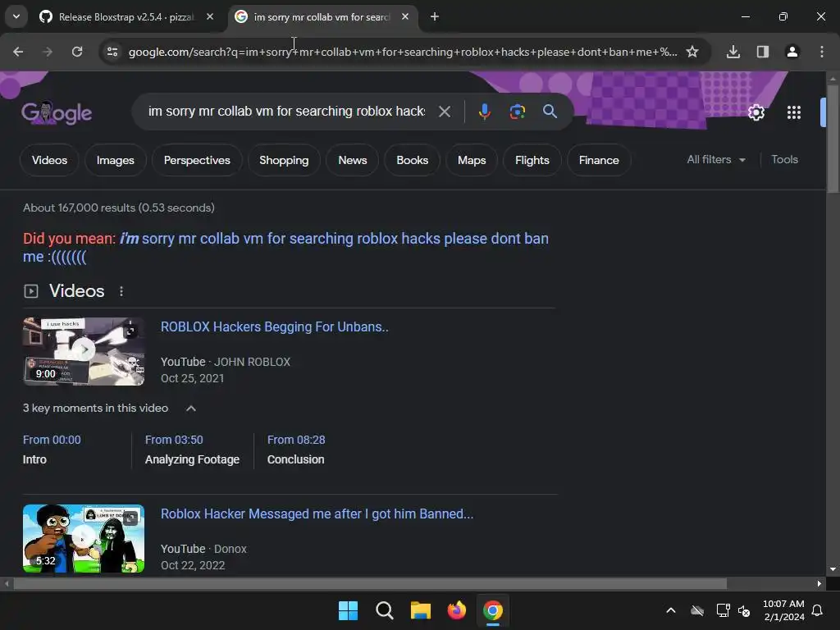840x630 pixels.
Task: Click the Chrome taskbar icon
Action: (x=493, y=610)
